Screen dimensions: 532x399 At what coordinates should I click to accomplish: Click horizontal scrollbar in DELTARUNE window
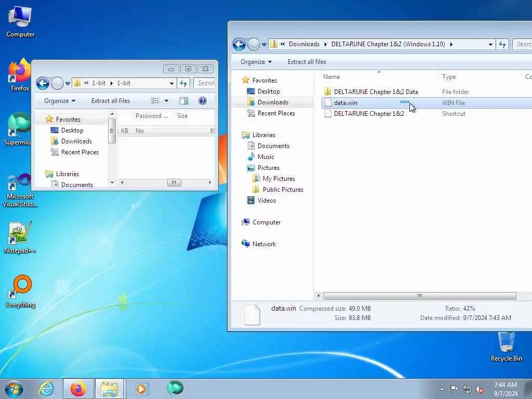point(420,296)
